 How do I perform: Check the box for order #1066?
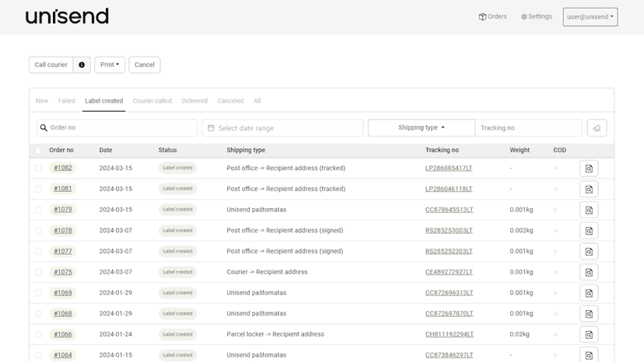[38, 335]
